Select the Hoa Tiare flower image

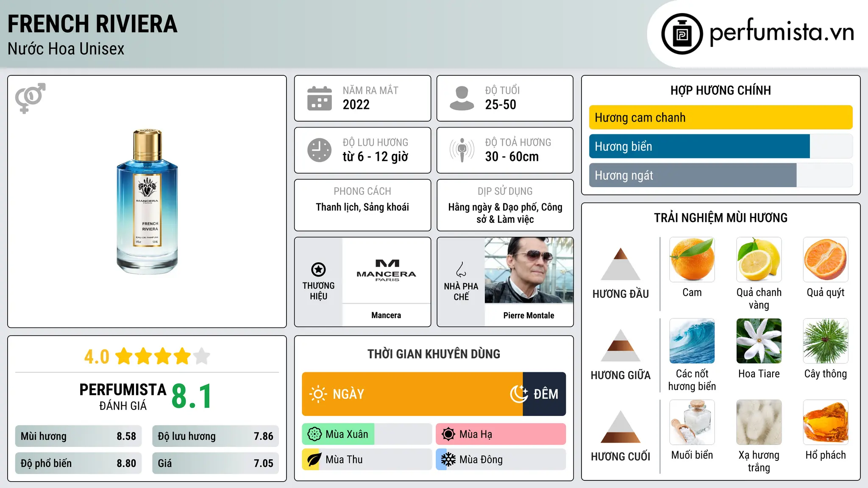pyautogui.click(x=759, y=341)
